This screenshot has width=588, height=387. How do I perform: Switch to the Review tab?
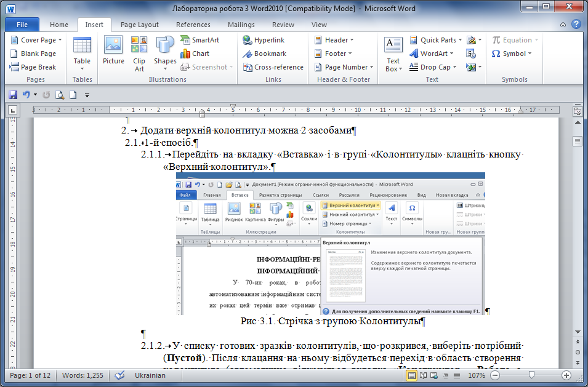point(283,25)
